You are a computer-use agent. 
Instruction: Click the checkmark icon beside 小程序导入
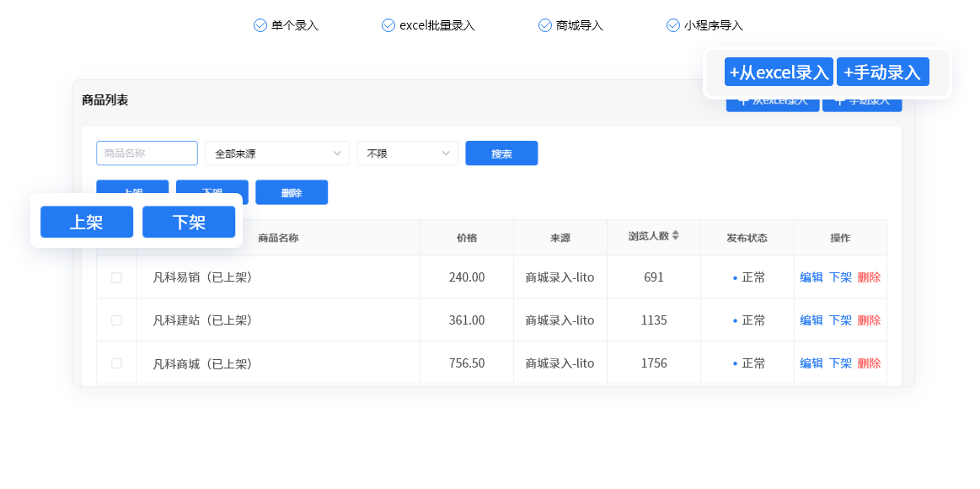click(672, 25)
